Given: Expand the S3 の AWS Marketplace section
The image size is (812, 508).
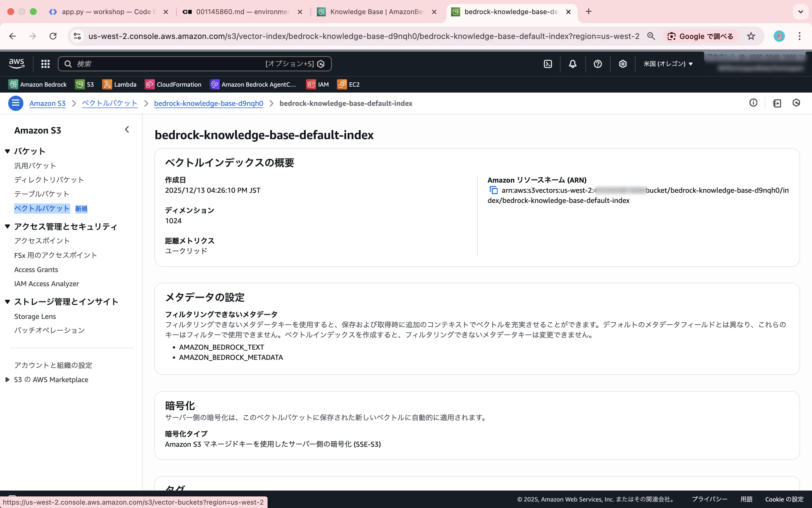Looking at the screenshot, I should click(x=7, y=380).
